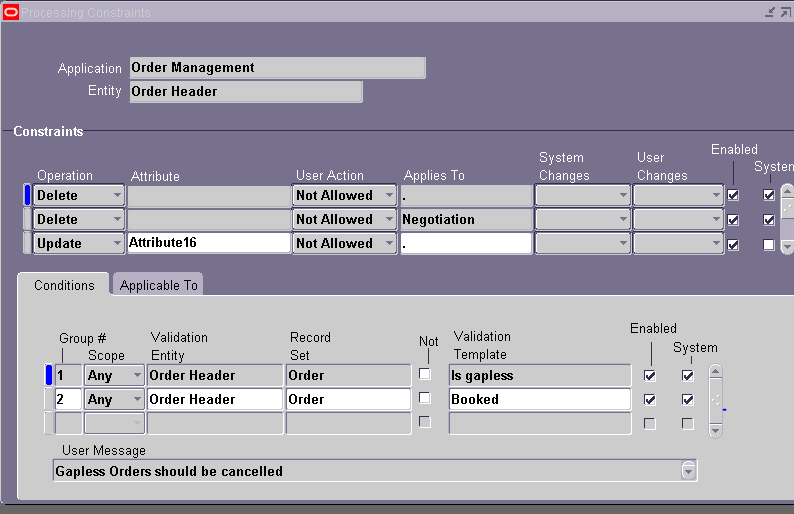Click conditions scrollbar down arrow
The image size is (794, 514).
click(x=715, y=430)
